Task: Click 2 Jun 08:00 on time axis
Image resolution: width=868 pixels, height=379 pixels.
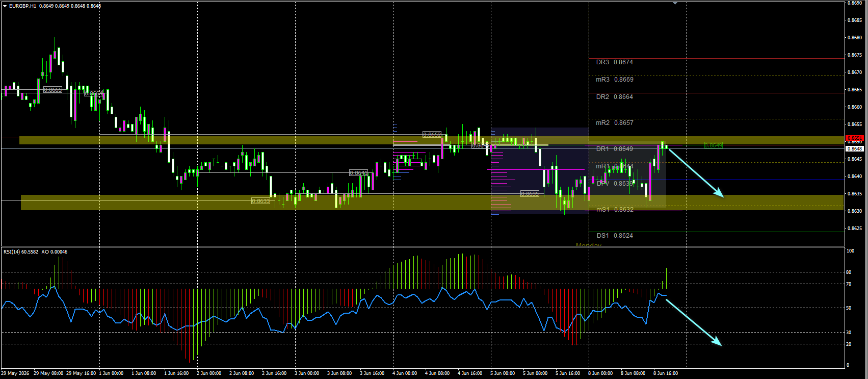Action: 242,373
